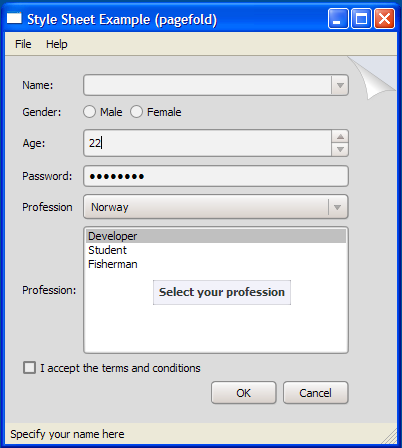Screen dimensions: 402x448
Task: Select Student in the profession list
Action: (x=216, y=250)
